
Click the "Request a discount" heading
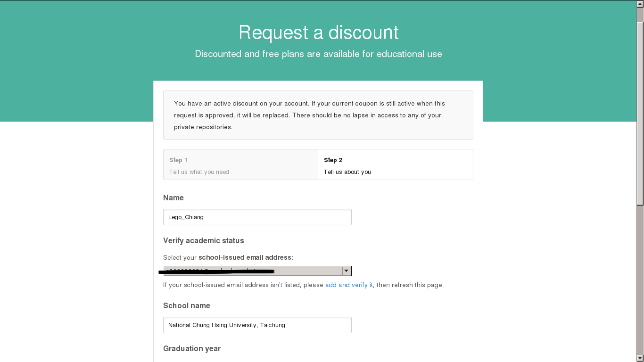[319, 33]
